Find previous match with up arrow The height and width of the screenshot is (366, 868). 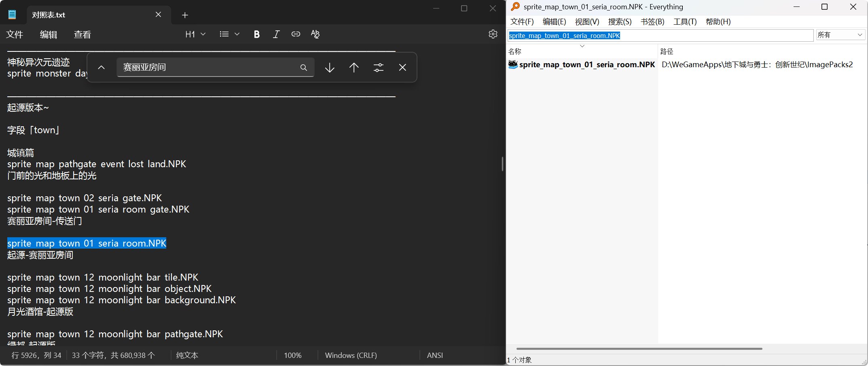354,68
